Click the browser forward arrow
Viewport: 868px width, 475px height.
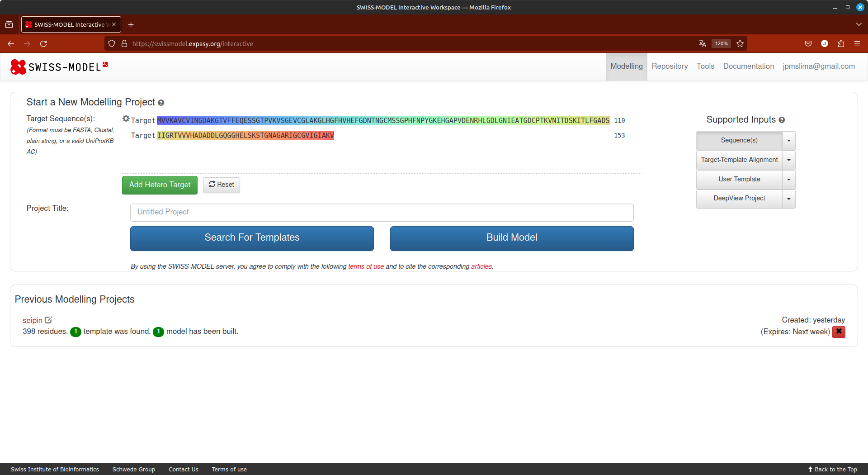[x=27, y=43]
